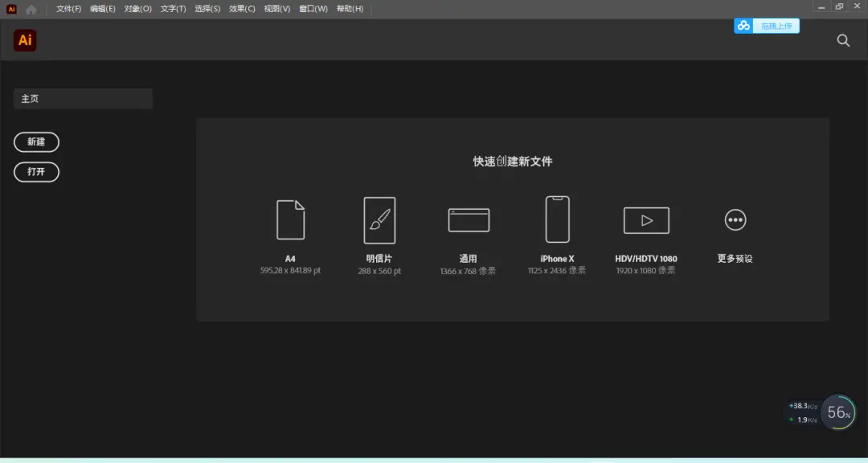This screenshot has width=868, height=463.
Task: Click the A4 document preset icon
Action: click(290, 219)
